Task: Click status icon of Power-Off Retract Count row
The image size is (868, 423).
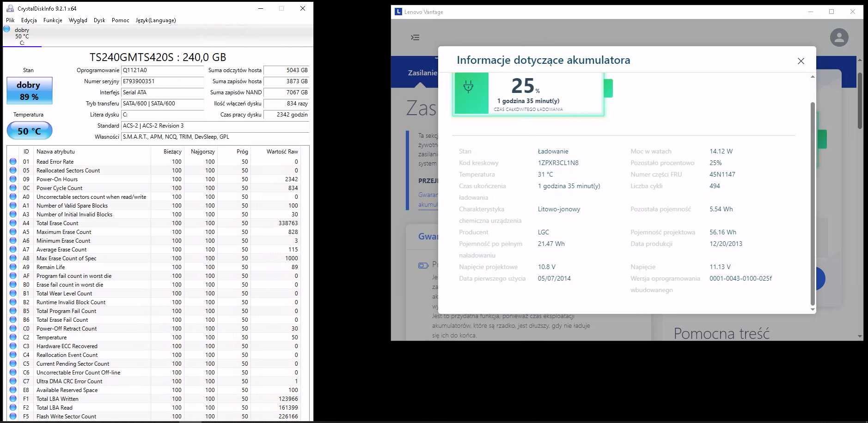Action: point(13,329)
